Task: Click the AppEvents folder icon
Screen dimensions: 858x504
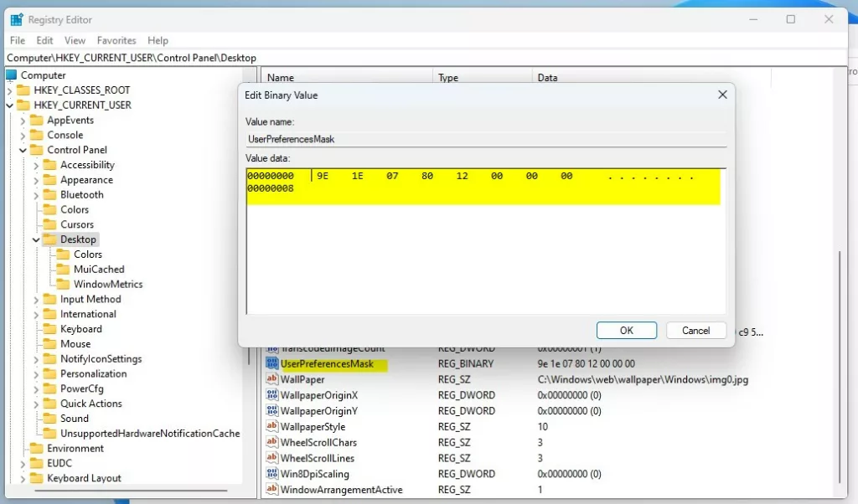Action: click(x=37, y=120)
